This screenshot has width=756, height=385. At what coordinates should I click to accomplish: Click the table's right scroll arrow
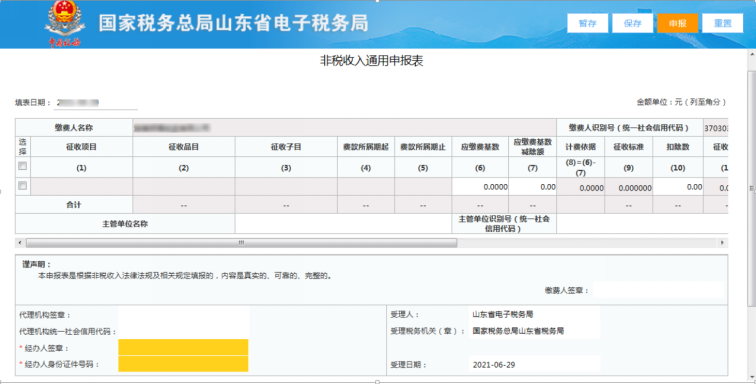coord(722,243)
